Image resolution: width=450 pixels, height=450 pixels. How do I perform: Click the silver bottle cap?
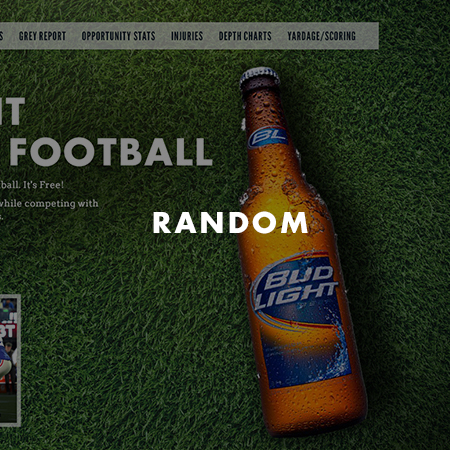pyautogui.click(x=260, y=77)
